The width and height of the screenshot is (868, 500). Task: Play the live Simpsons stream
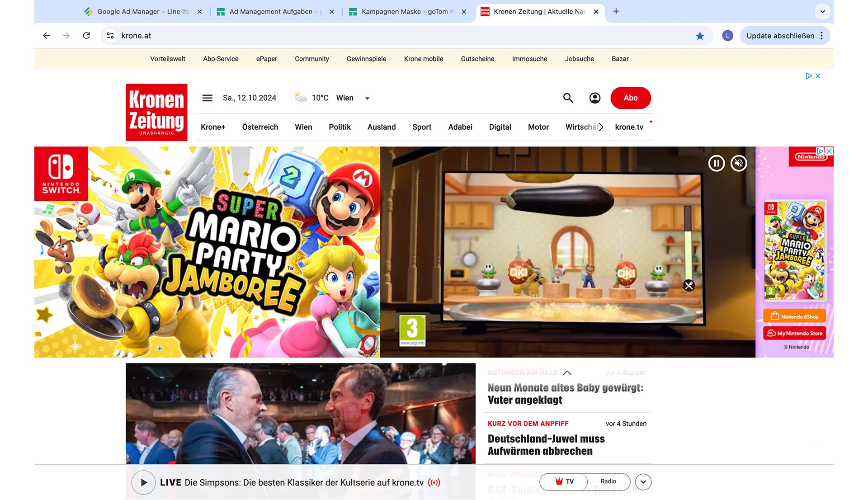tap(144, 482)
